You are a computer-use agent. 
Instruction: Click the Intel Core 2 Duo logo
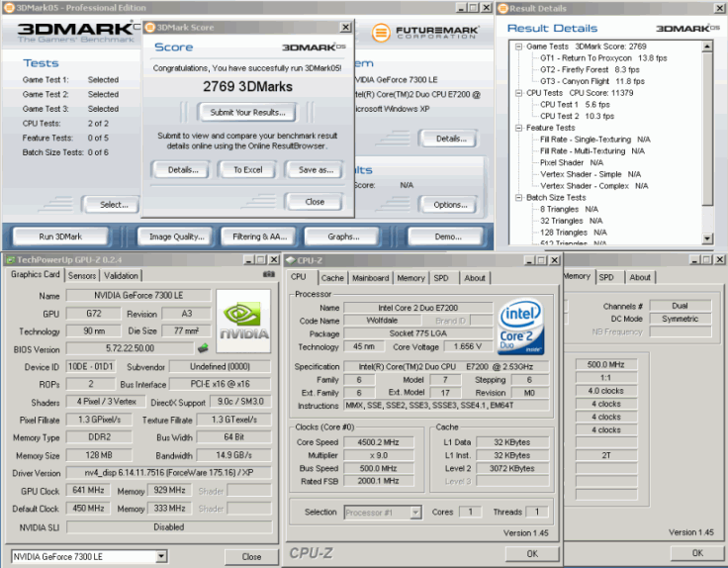click(x=520, y=327)
